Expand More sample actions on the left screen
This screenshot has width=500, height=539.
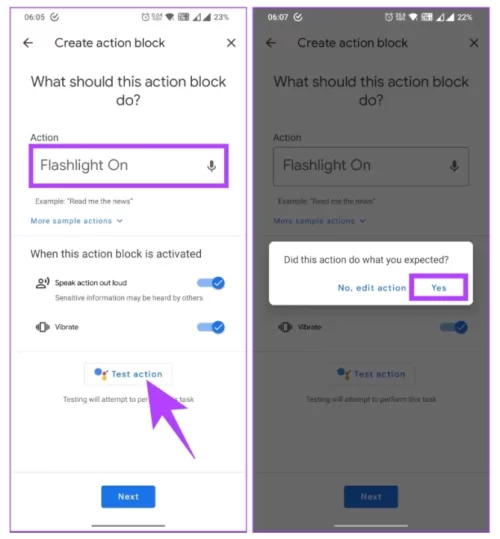pyautogui.click(x=77, y=221)
